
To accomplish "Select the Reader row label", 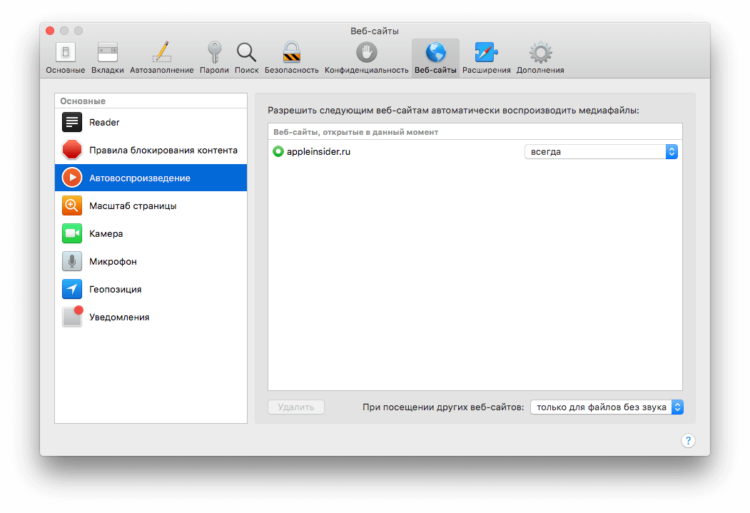I will tap(104, 122).
